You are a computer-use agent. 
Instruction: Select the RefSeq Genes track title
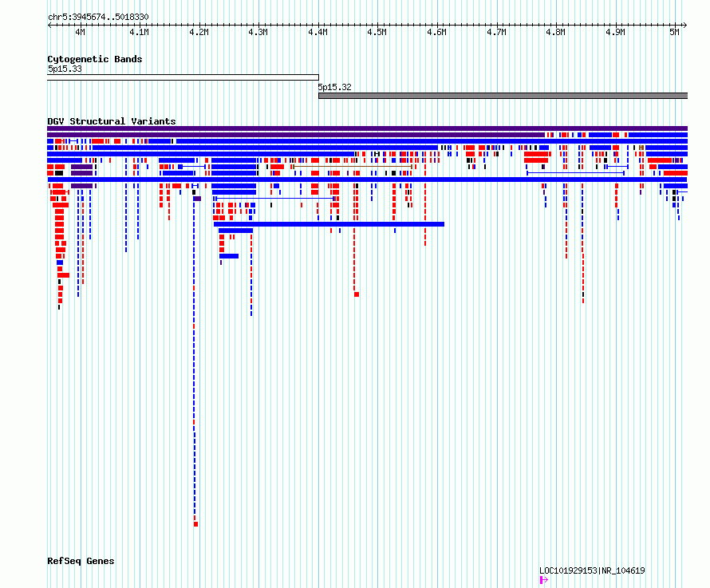(81, 561)
